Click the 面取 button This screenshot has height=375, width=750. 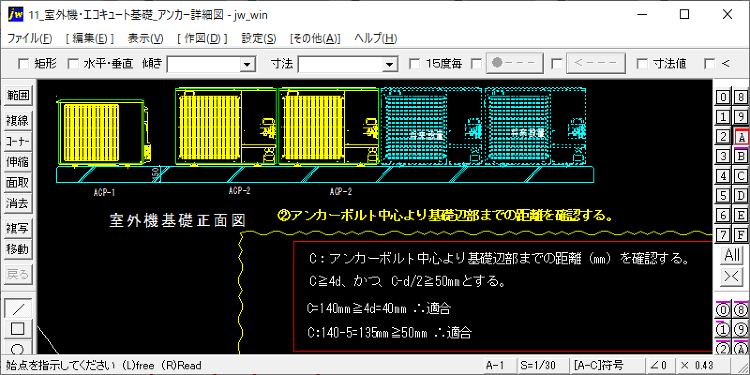18,183
